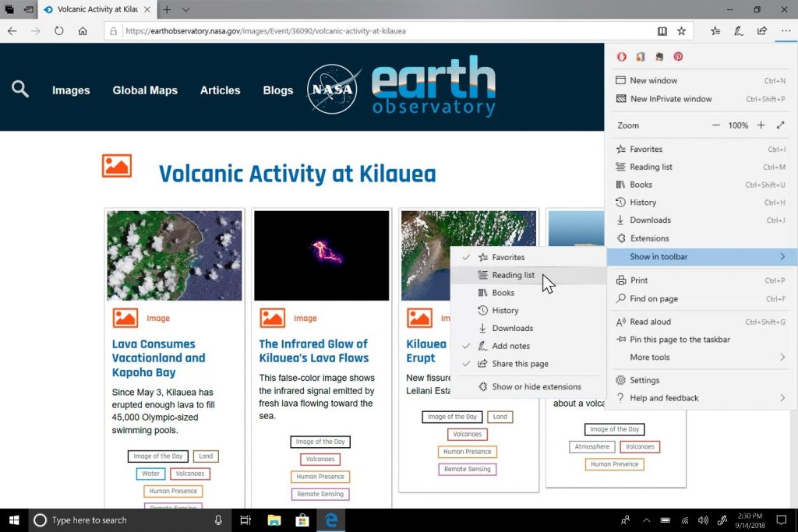Select Find on page
Screen dimensions: 798x532
pyautogui.click(x=701, y=298)
